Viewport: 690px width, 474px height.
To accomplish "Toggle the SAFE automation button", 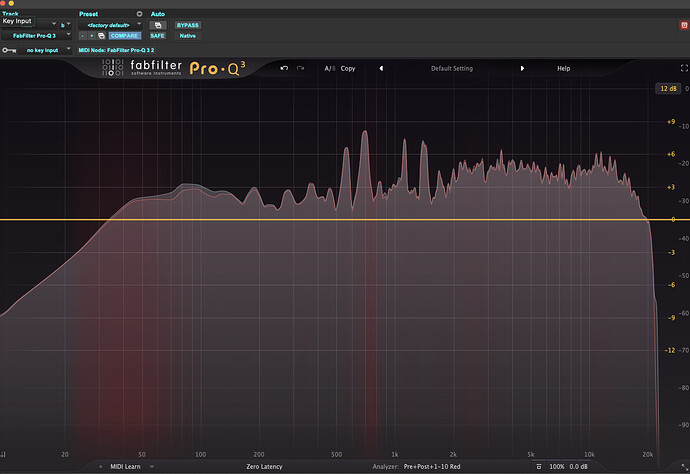I will [x=158, y=36].
